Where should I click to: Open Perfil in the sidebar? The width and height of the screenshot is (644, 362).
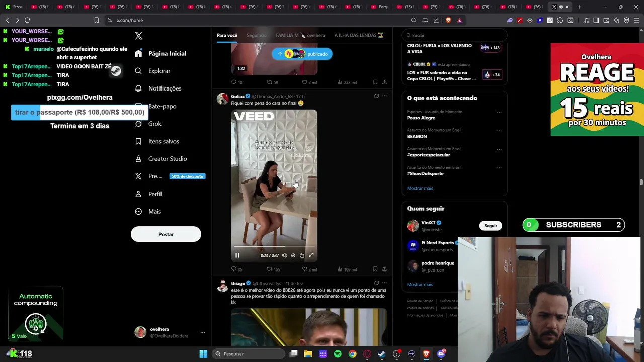148,194
